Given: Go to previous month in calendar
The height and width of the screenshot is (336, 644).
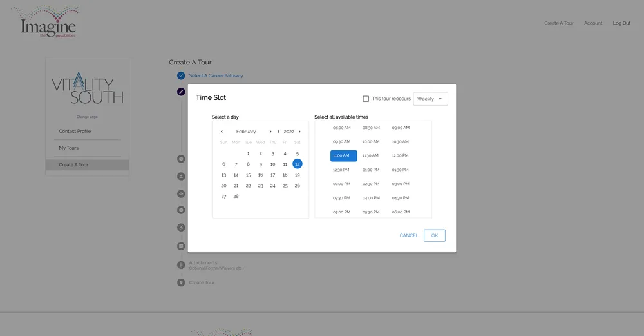Looking at the screenshot, I should pyautogui.click(x=222, y=132).
